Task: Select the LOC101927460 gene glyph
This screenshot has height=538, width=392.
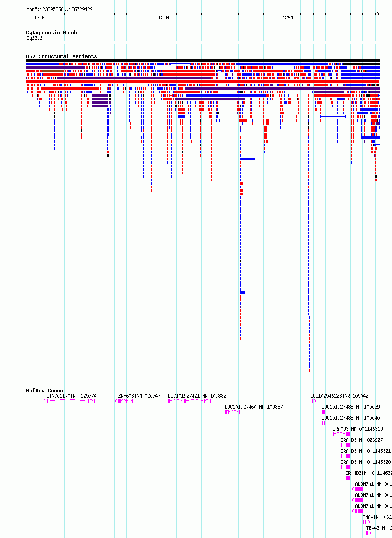Action: (234, 412)
